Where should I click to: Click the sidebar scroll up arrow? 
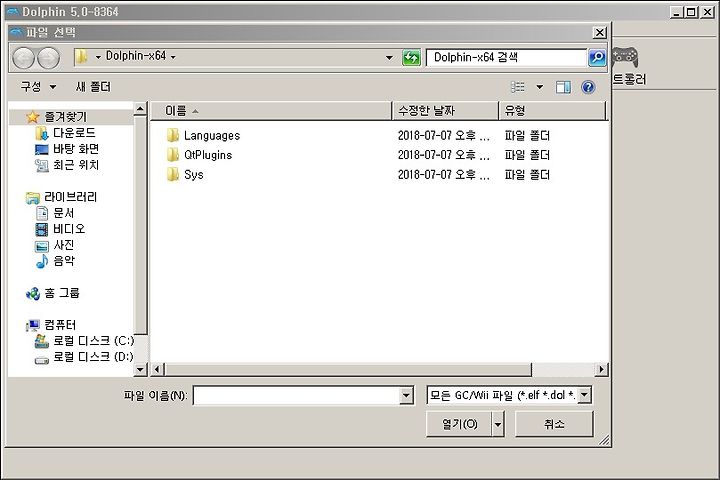(140, 109)
